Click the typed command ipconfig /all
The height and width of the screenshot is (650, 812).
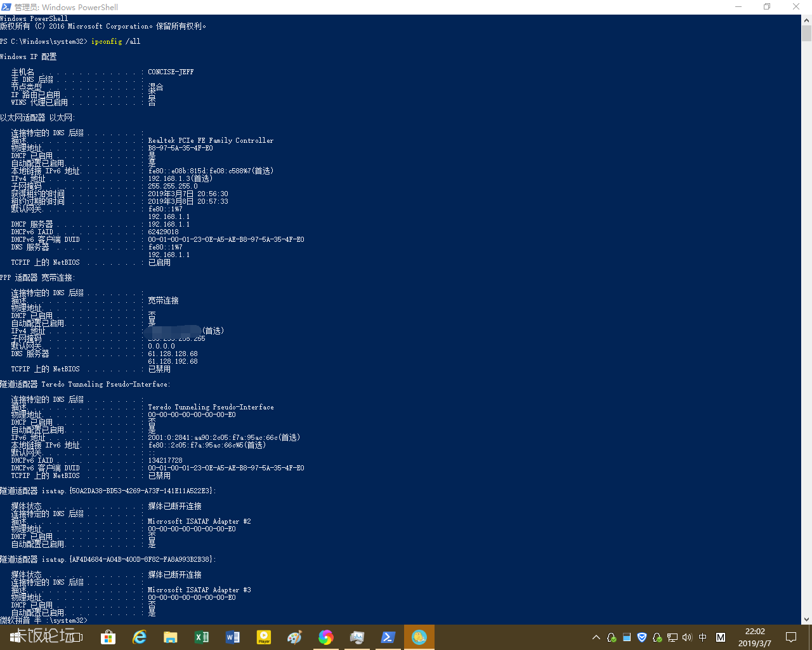[115, 41]
